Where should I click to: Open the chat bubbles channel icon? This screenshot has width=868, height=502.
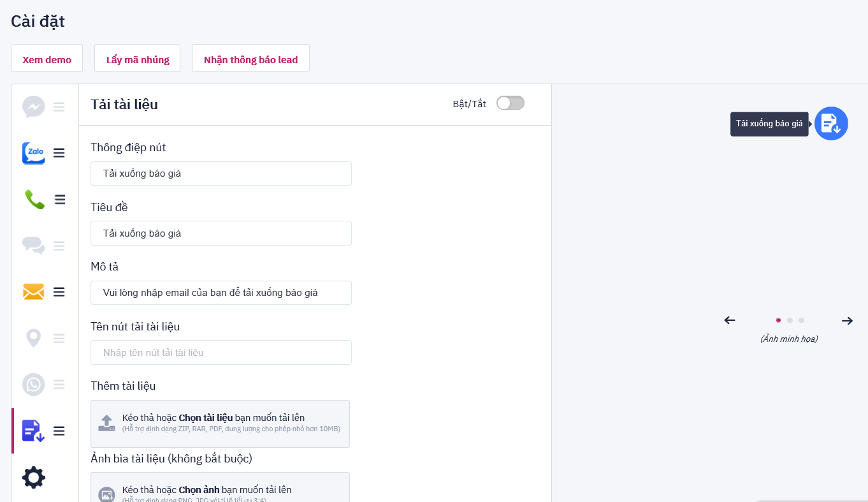(x=34, y=246)
